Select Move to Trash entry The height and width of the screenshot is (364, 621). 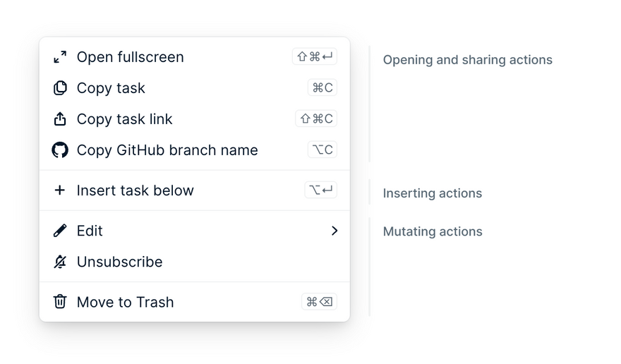coord(195,302)
